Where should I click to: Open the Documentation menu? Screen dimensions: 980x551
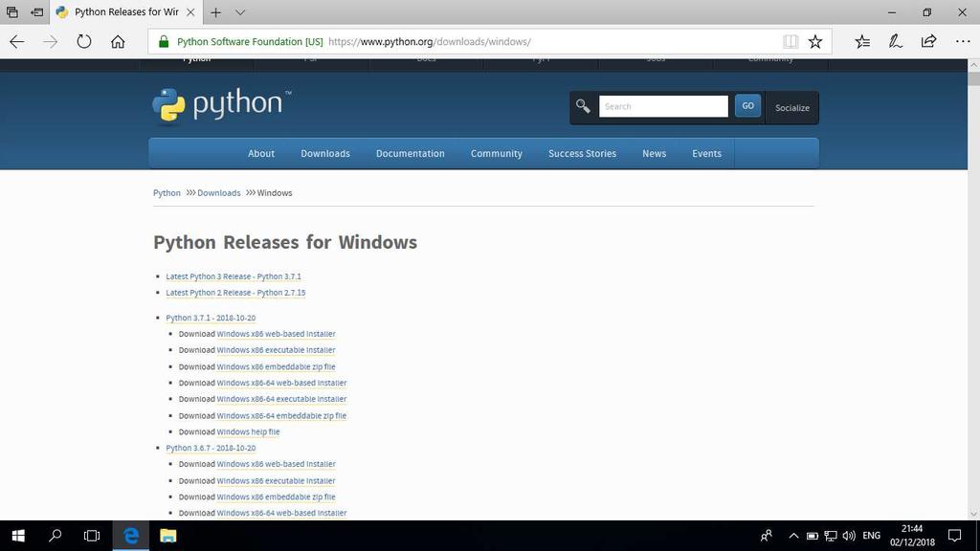point(410,154)
